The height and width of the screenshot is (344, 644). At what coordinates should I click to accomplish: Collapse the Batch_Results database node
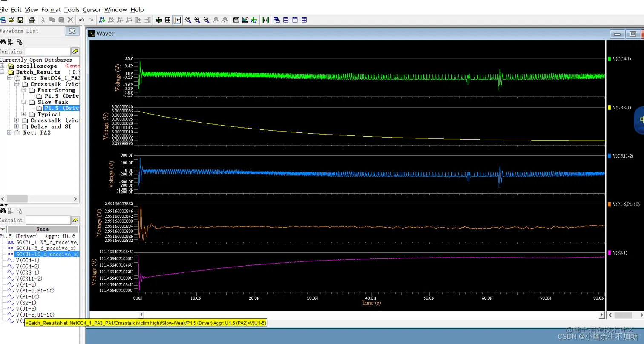(x=3, y=72)
